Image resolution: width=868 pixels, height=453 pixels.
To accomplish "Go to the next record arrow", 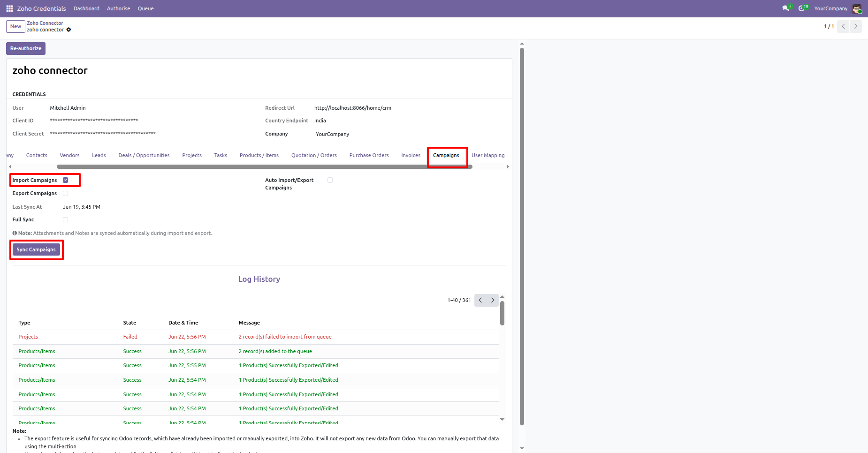I will [x=856, y=26].
